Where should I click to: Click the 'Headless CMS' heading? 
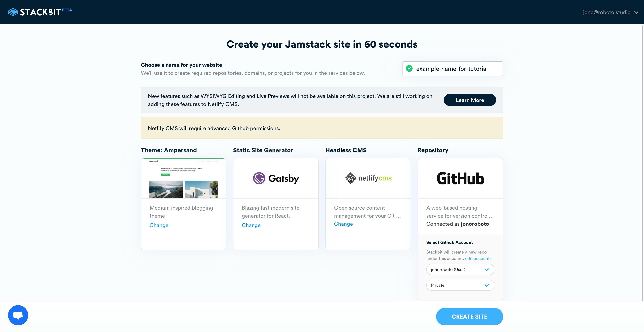[x=346, y=150]
